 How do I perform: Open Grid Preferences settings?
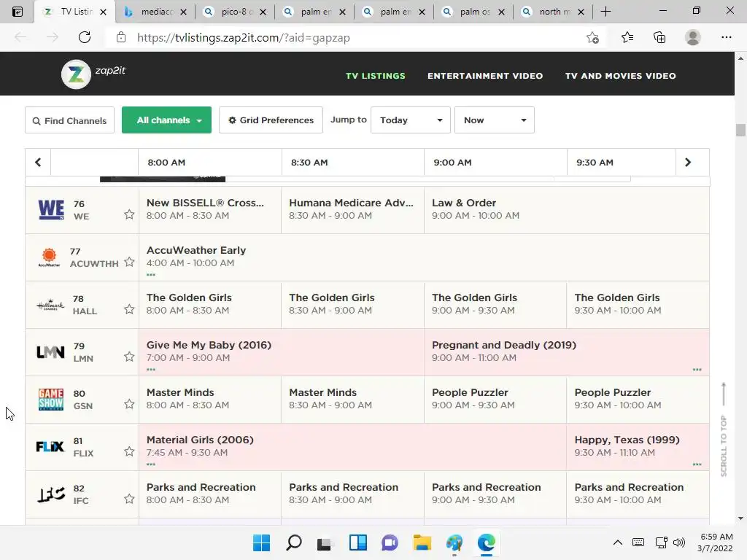coord(271,120)
